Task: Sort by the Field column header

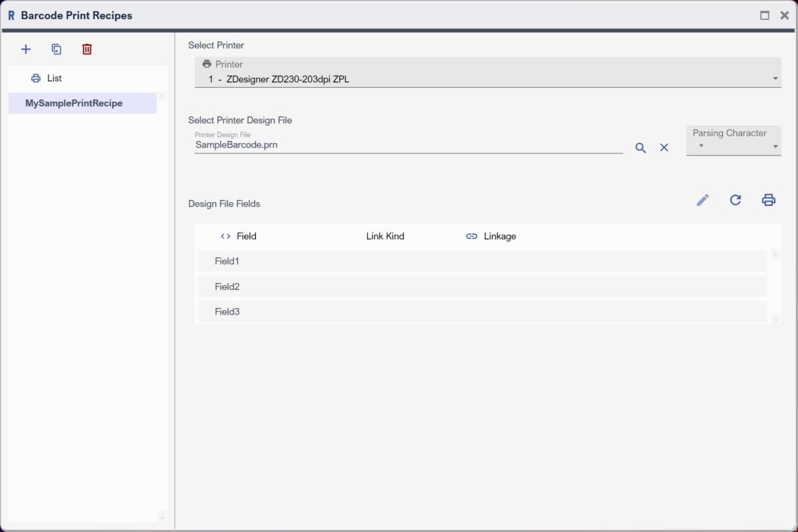Action: tap(246, 236)
